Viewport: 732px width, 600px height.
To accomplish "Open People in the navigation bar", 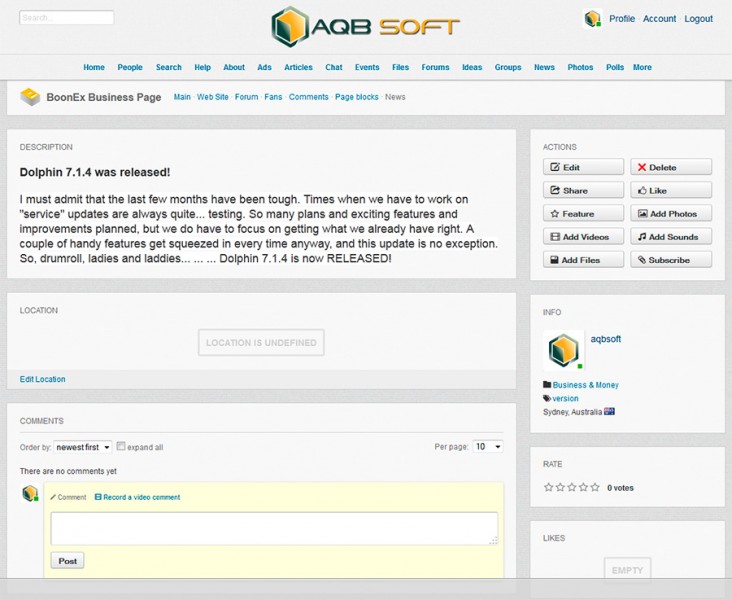I will pyautogui.click(x=130, y=67).
